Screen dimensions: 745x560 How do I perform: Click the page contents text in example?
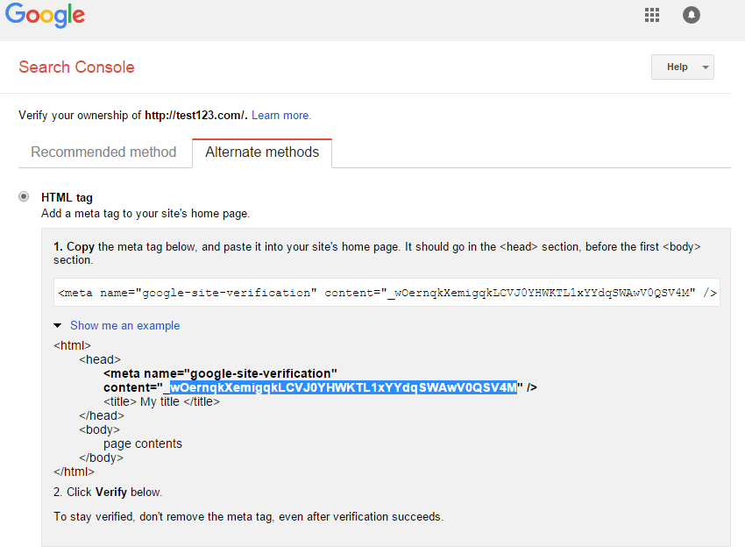143,443
